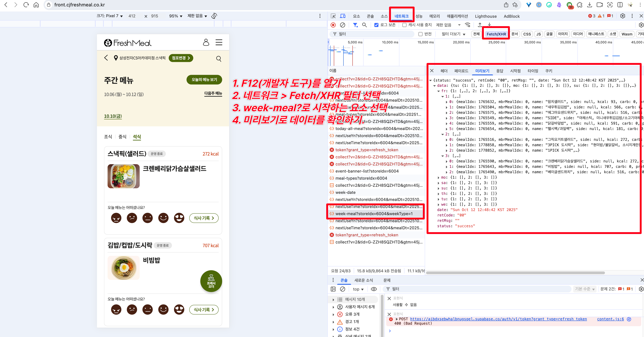The image size is (644, 337).
Task: Click the 오늘의 메뉴 보기 button
Action: (204, 80)
